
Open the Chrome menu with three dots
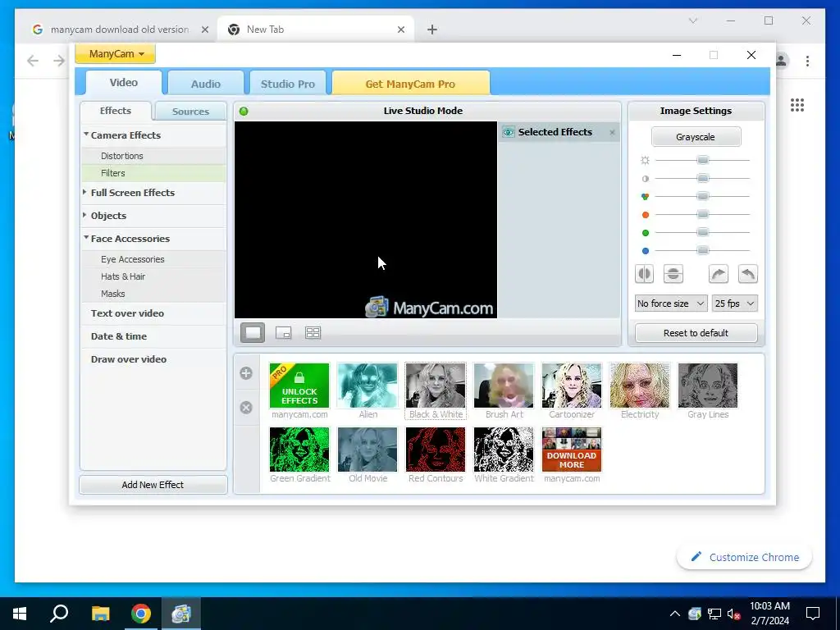click(x=807, y=61)
